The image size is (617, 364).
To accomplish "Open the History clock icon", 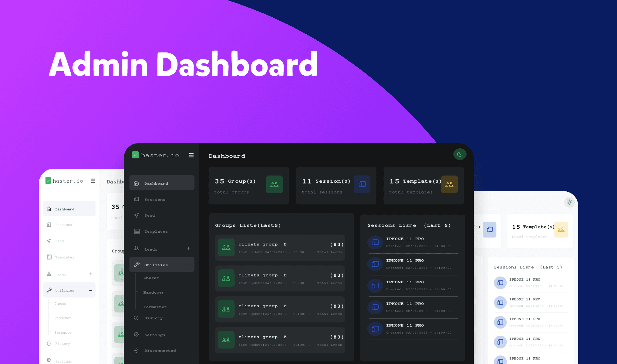I will coord(137,318).
